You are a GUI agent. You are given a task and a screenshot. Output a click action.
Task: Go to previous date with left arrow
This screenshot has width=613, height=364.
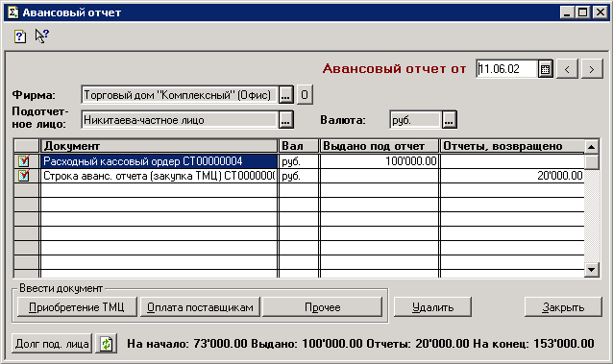pyautogui.click(x=567, y=69)
